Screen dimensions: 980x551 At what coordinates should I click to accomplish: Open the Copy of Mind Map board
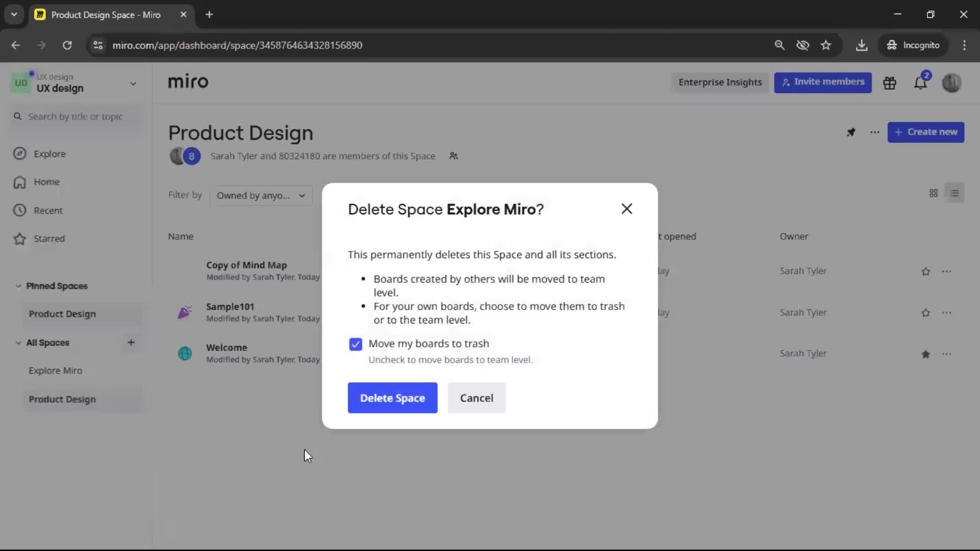pos(247,265)
